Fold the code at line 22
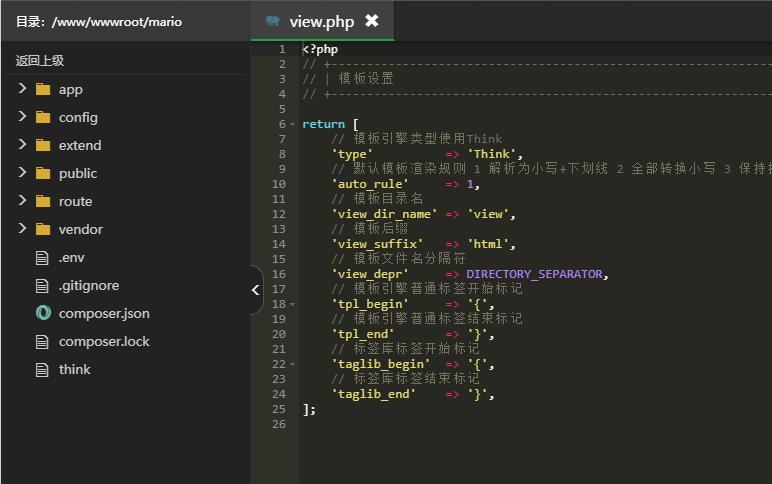This screenshot has width=772, height=484. coord(292,364)
